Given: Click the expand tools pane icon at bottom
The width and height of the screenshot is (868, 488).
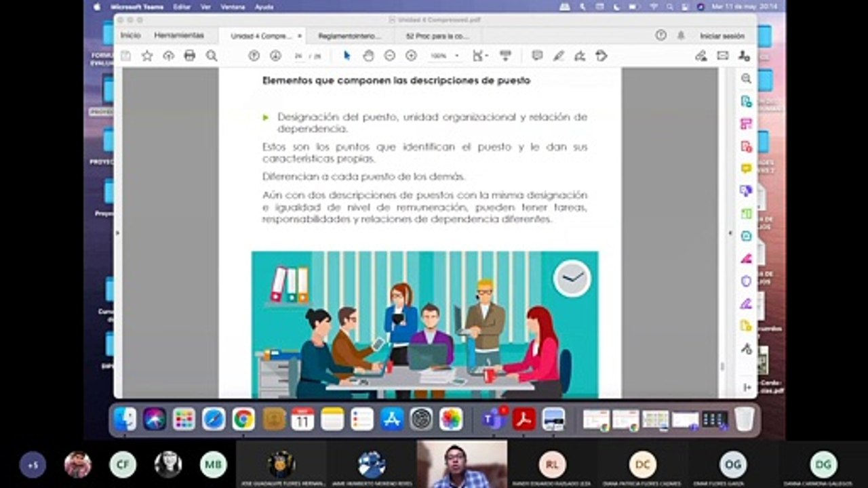Looking at the screenshot, I should [746, 387].
